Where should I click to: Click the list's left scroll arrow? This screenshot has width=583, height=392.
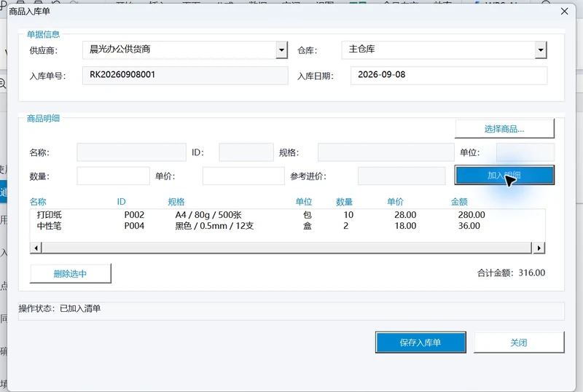36,248
